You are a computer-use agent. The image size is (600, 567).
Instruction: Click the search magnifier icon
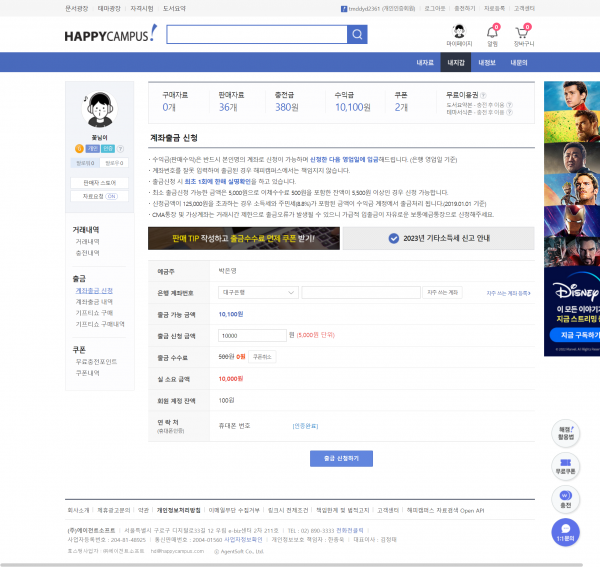click(357, 35)
